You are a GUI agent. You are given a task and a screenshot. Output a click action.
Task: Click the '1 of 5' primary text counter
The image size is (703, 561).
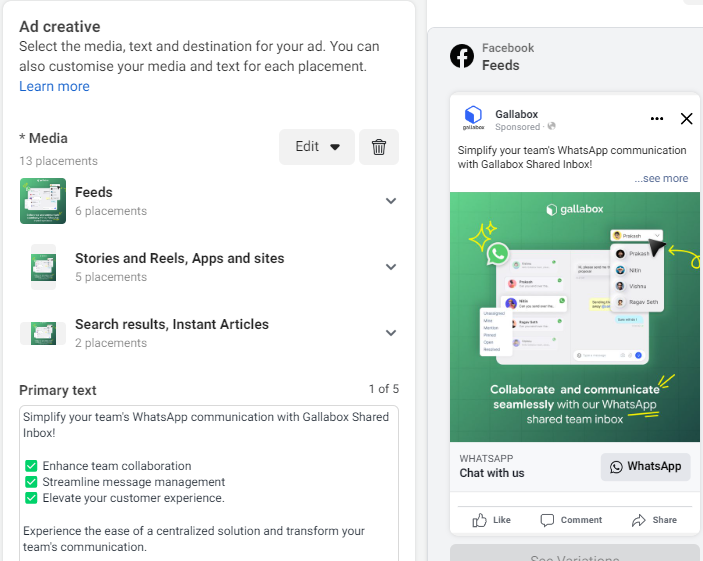(384, 389)
